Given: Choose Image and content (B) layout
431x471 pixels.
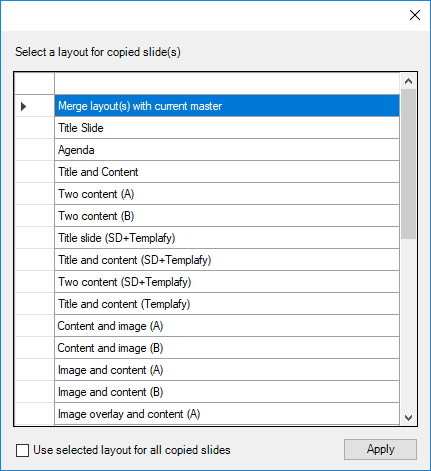Looking at the screenshot, I should coord(227,392).
